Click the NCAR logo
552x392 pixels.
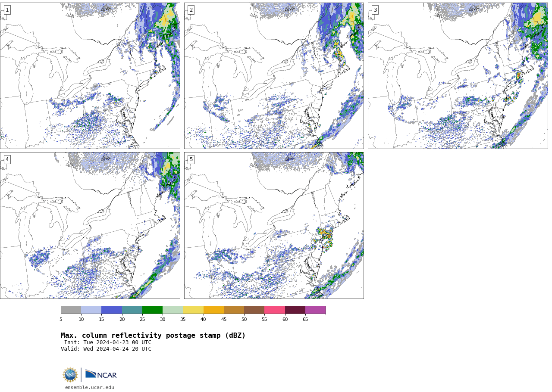coord(101,375)
